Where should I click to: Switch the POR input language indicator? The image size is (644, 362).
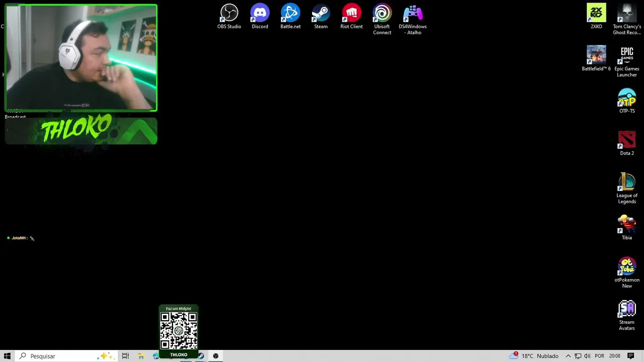click(x=599, y=356)
